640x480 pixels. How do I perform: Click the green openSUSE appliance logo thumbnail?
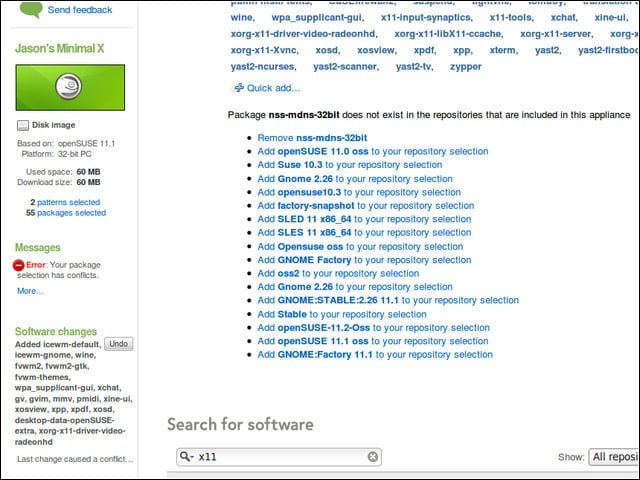[70, 87]
